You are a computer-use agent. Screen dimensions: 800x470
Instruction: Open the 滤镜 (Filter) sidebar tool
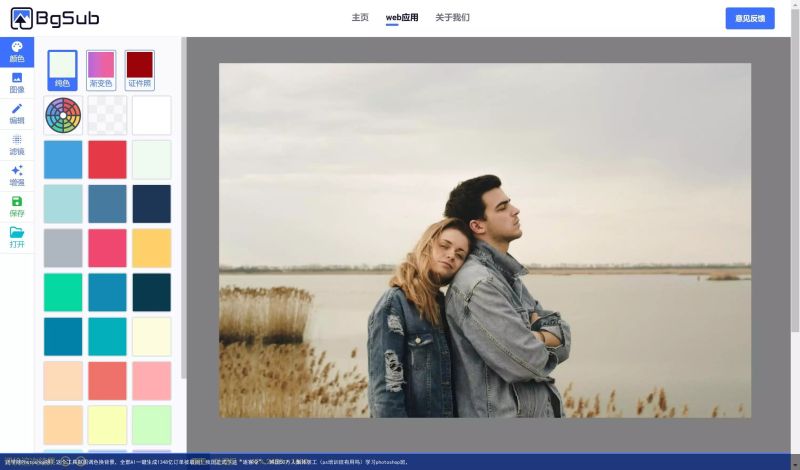tap(17, 145)
